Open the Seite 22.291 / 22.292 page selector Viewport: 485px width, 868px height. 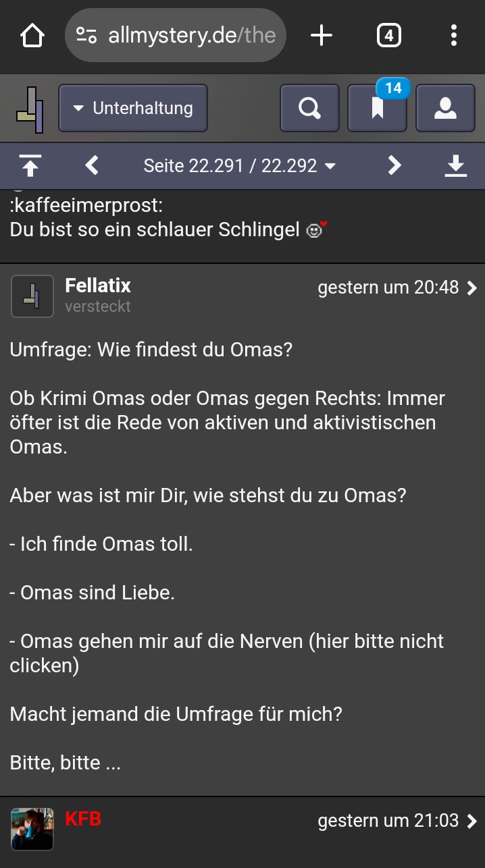click(240, 166)
